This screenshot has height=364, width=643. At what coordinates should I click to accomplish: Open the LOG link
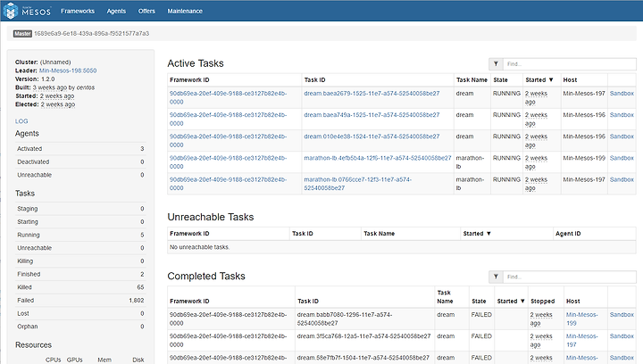(21, 121)
